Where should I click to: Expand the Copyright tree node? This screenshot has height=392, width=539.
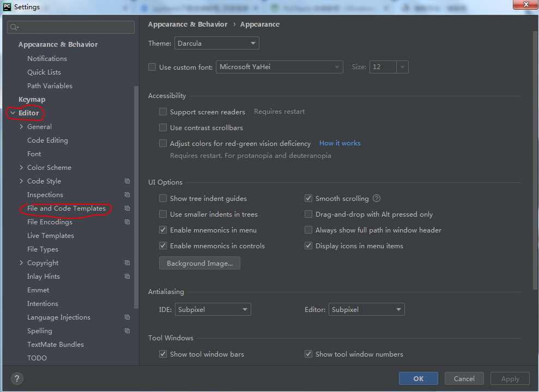point(21,262)
